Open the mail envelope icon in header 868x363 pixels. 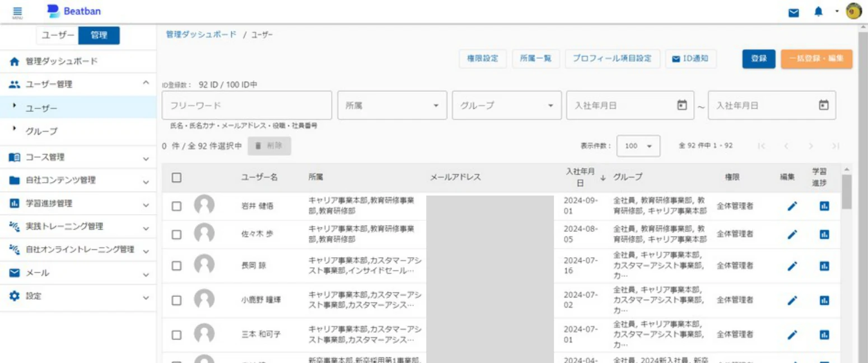click(794, 12)
